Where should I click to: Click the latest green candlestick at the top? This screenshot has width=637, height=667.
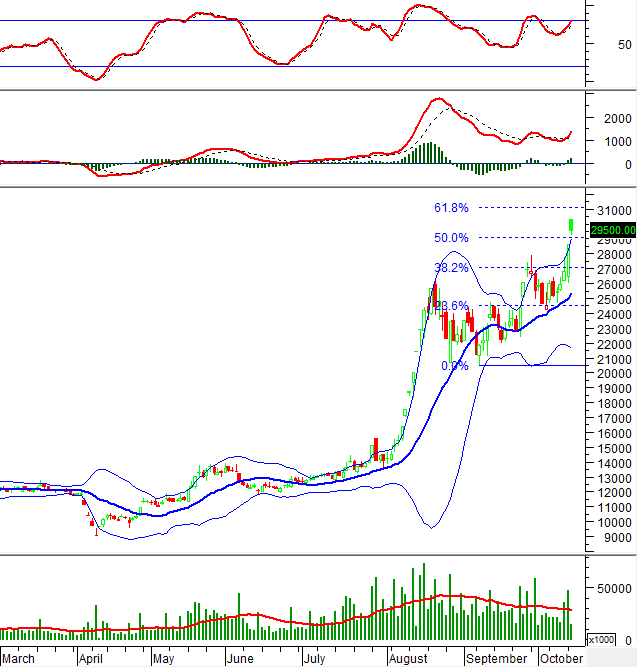pos(571,225)
